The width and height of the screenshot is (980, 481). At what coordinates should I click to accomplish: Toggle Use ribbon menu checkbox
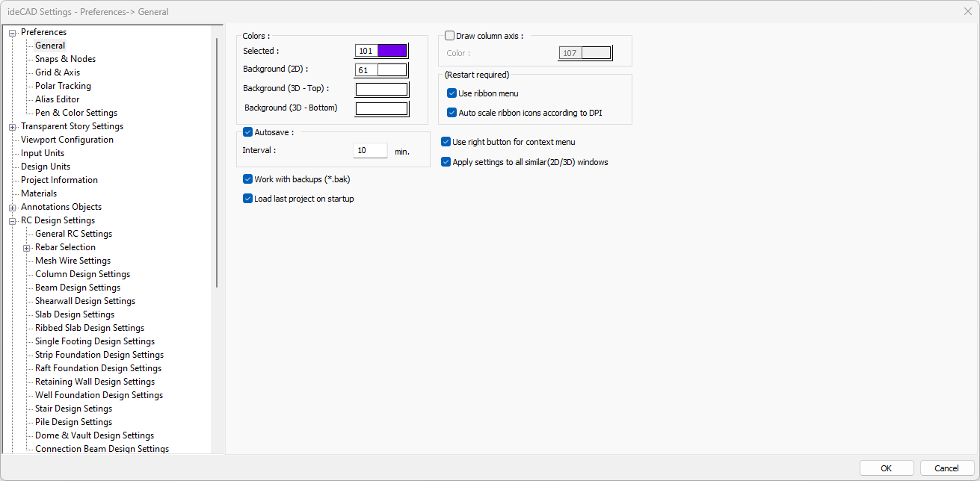coord(452,93)
